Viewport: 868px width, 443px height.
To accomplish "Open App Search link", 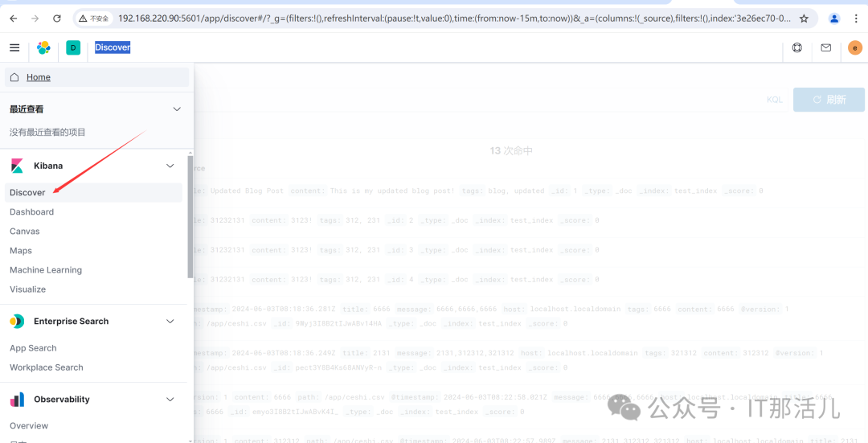I will [33, 348].
